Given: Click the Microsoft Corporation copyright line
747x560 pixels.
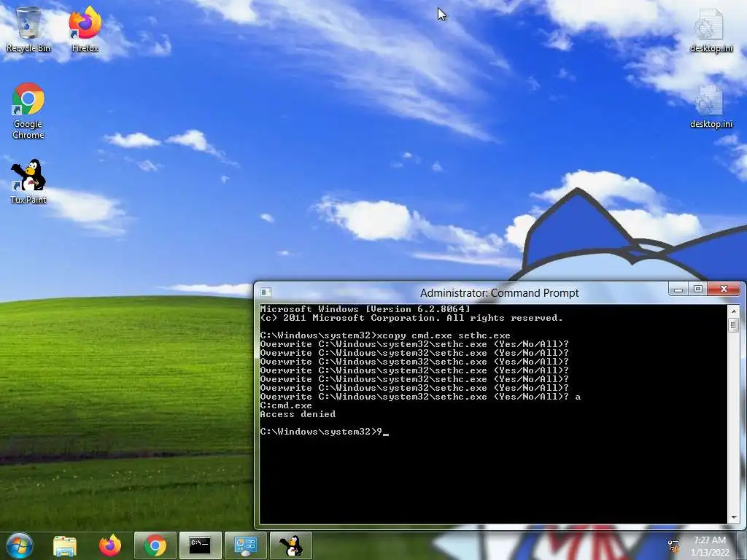Looking at the screenshot, I should click(411, 318).
